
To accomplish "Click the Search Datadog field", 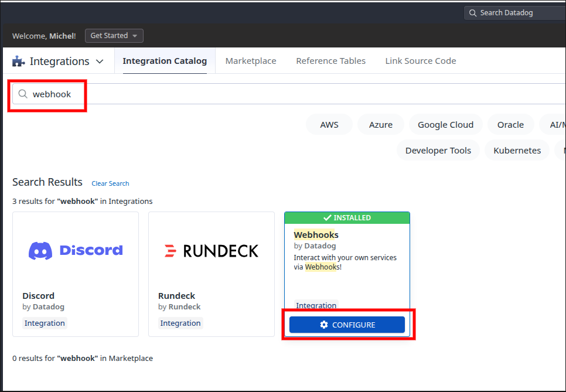I will pos(515,13).
